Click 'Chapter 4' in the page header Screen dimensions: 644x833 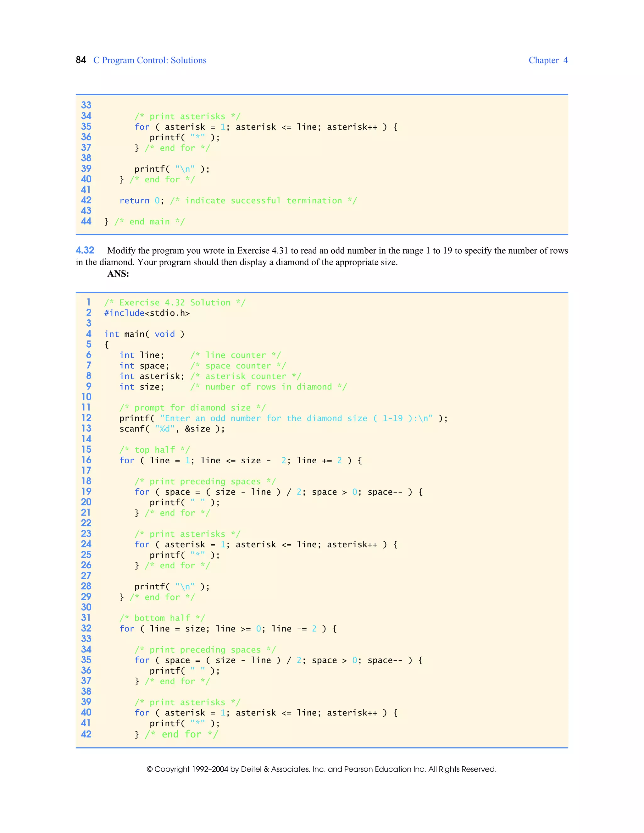click(x=548, y=60)
